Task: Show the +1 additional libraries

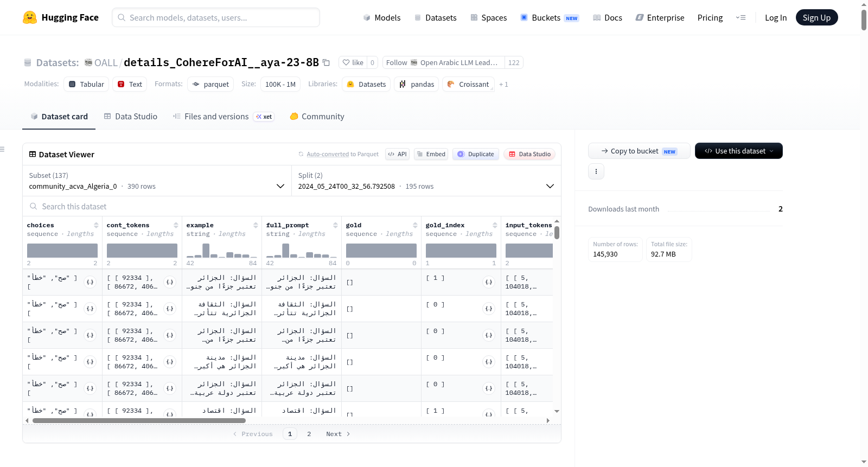Action: click(x=503, y=84)
